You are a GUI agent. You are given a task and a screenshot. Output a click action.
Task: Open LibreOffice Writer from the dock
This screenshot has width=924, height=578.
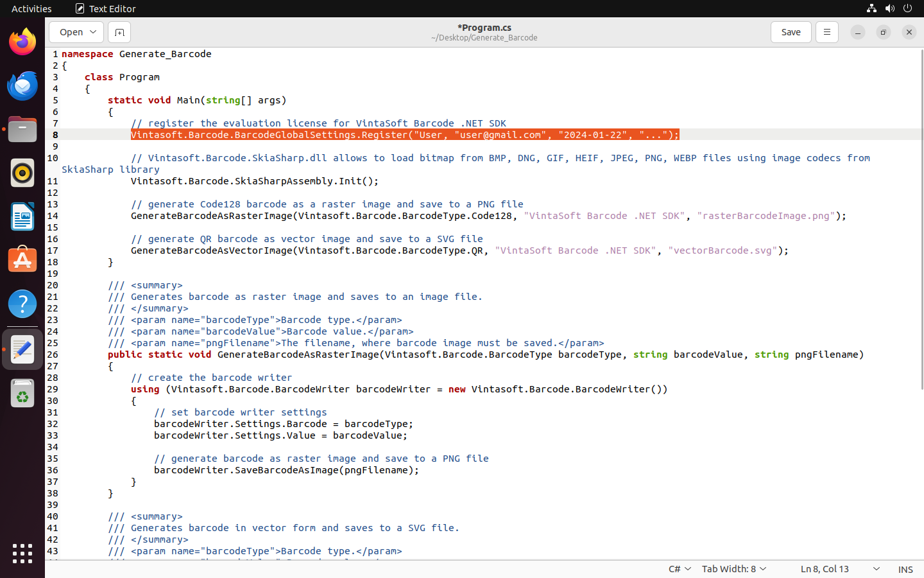click(x=22, y=217)
